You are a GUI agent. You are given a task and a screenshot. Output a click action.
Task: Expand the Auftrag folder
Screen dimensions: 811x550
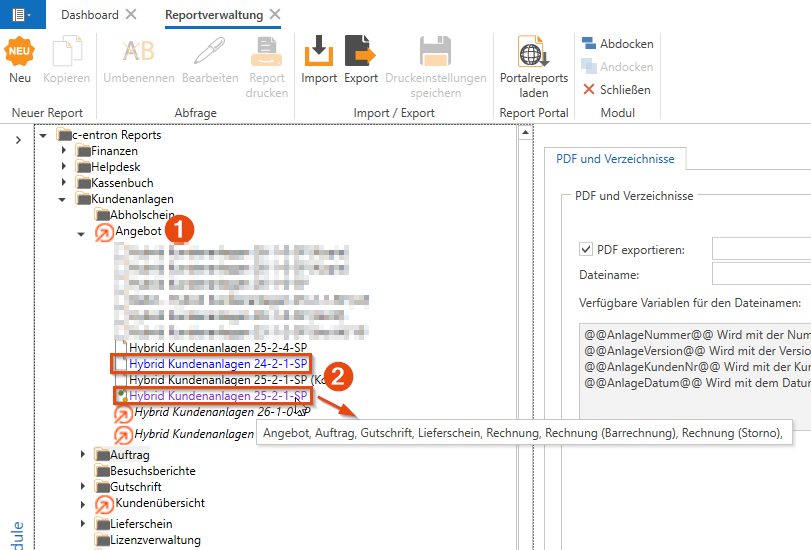pos(83,454)
